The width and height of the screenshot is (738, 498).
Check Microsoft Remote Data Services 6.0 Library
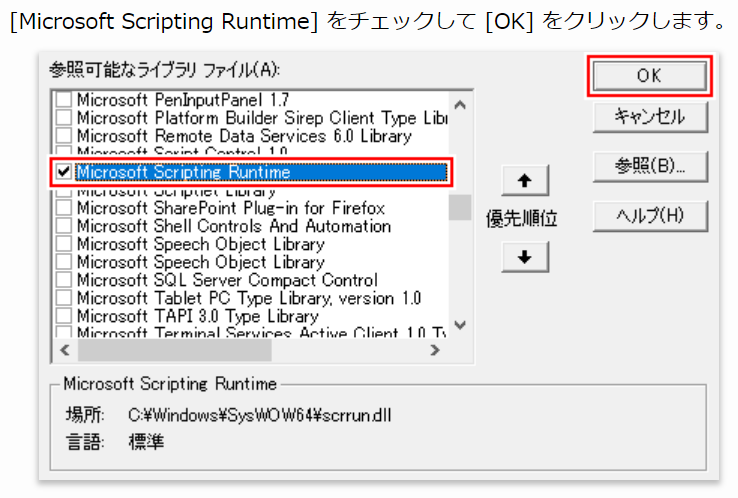64,136
